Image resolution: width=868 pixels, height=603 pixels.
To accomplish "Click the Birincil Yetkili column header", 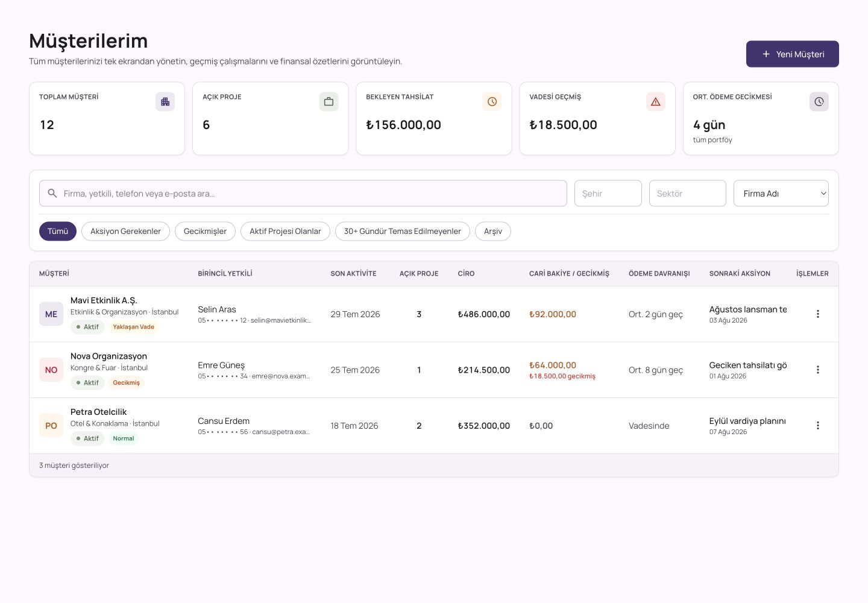I will (225, 274).
